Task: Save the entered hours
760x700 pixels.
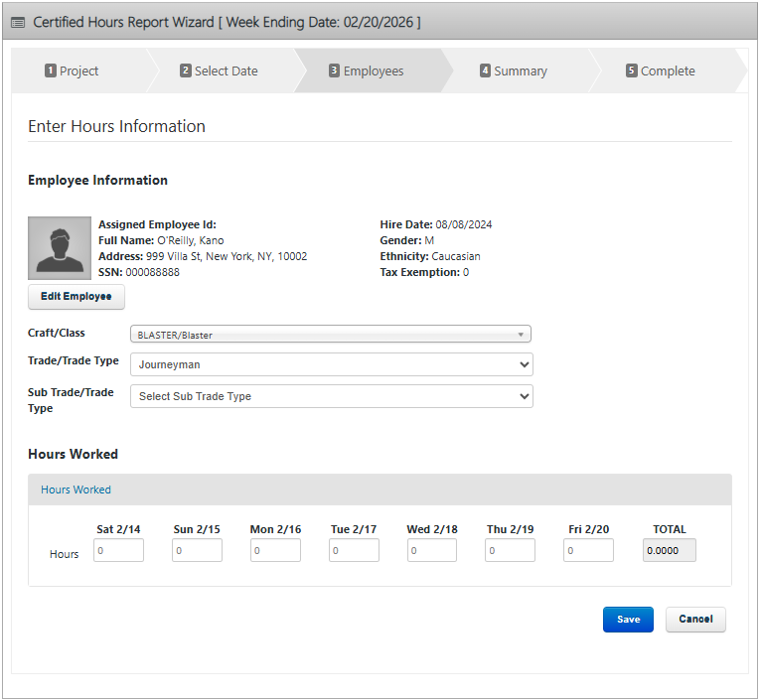Action: [628, 620]
